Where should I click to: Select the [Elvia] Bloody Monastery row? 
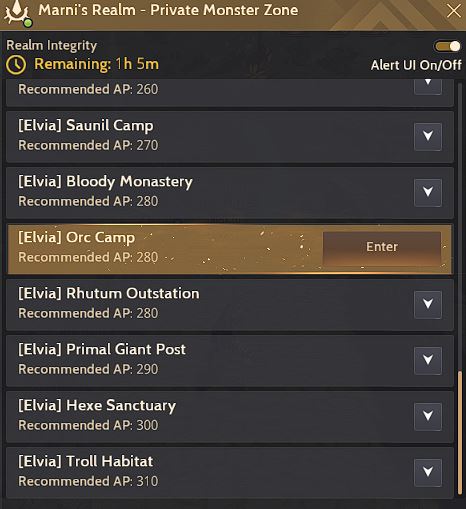pos(230,193)
